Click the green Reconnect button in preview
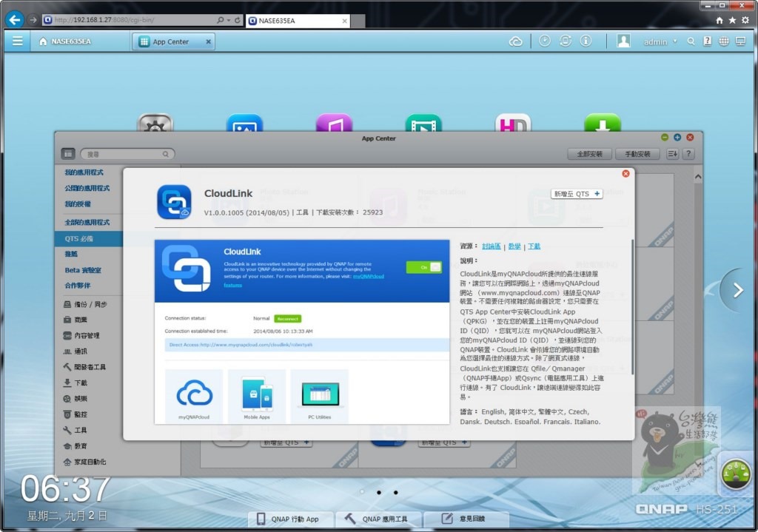758x532 pixels. (288, 319)
